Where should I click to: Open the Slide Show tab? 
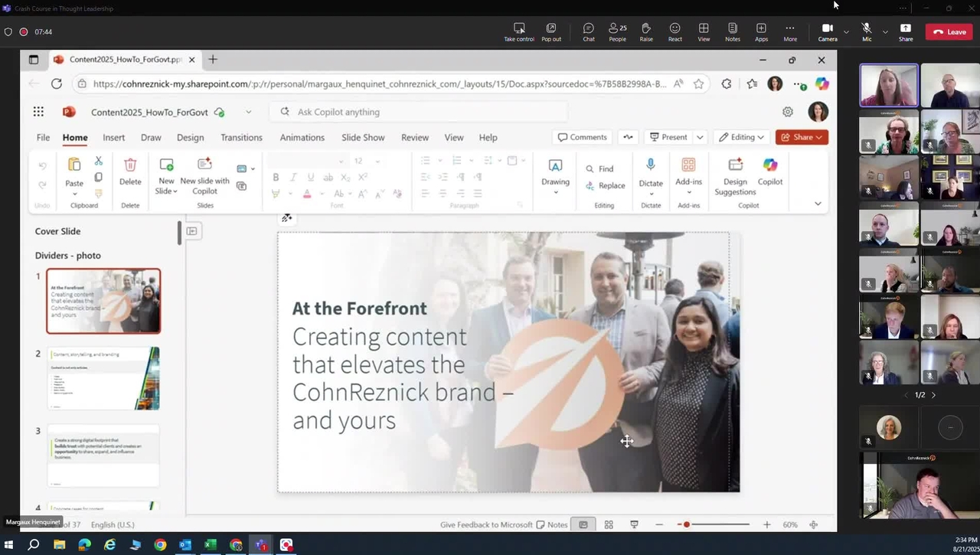pyautogui.click(x=363, y=137)
